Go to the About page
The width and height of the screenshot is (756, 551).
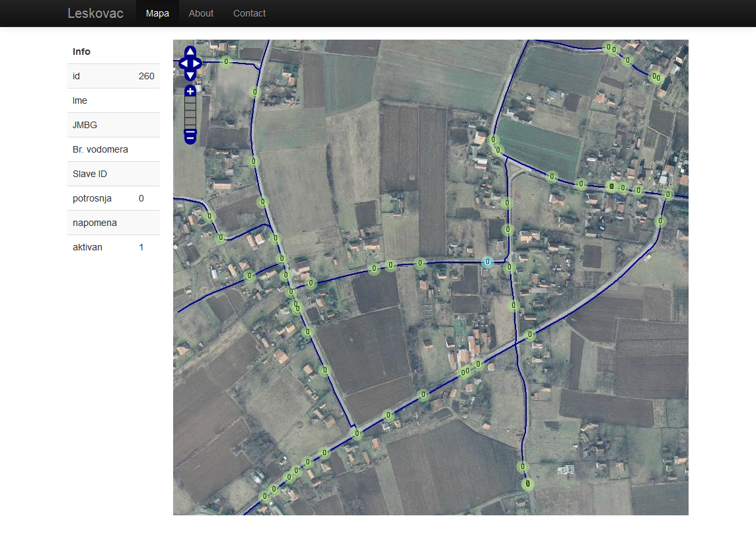[x=201, y=13]
